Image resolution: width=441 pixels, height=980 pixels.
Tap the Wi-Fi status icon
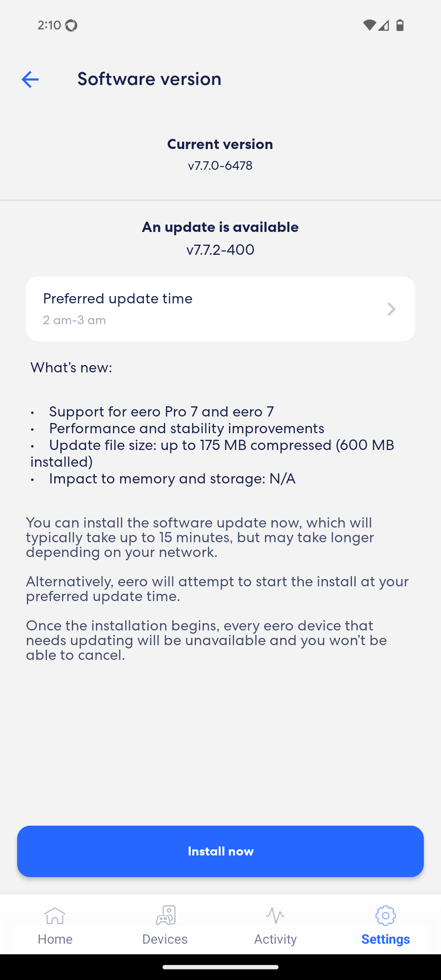[x=369, y=25]
